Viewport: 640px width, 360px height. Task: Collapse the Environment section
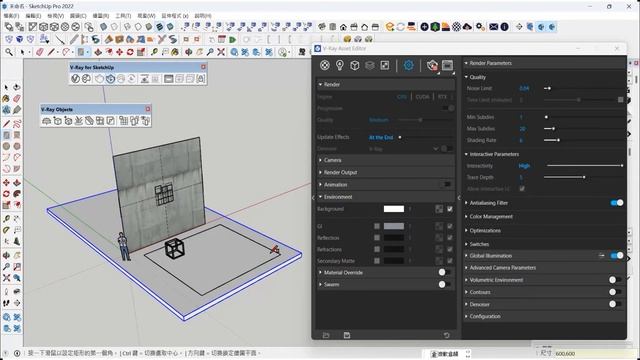point(320,197)
